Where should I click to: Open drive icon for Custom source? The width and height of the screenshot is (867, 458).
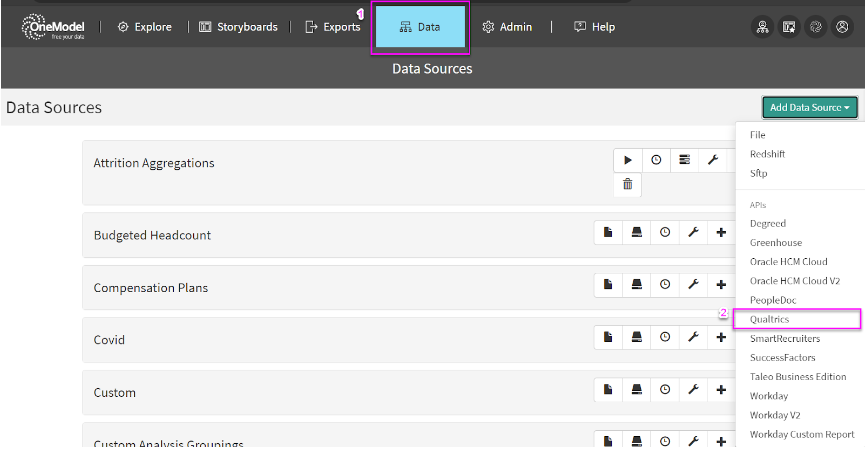637,389
